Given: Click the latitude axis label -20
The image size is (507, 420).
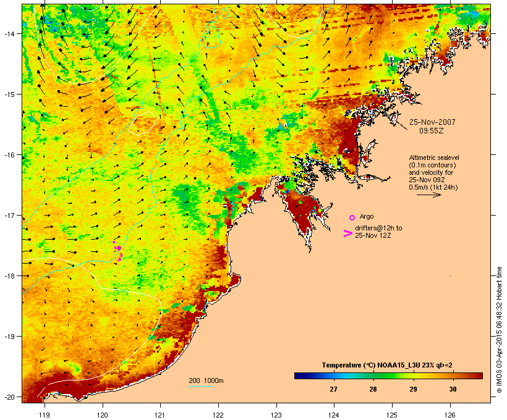Looking at the screenshot, I should click(9, 397).
